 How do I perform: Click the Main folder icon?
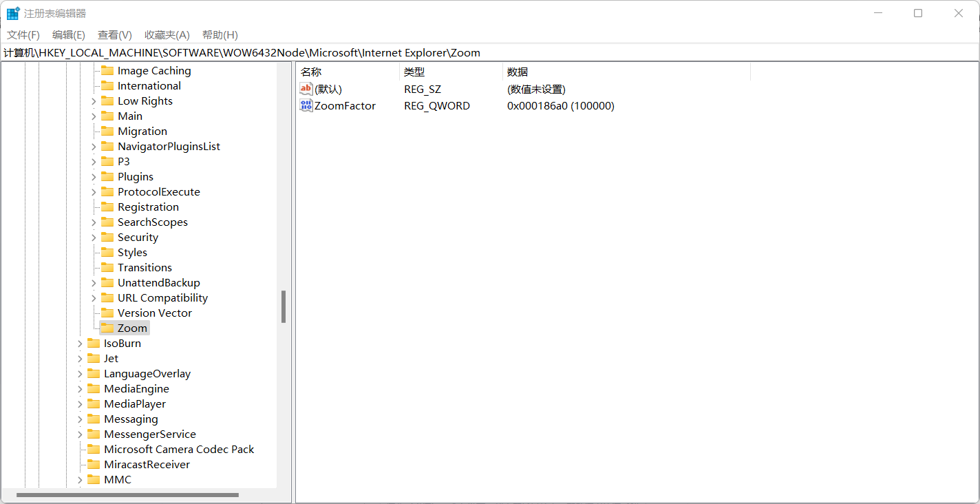tap(107, 116)
